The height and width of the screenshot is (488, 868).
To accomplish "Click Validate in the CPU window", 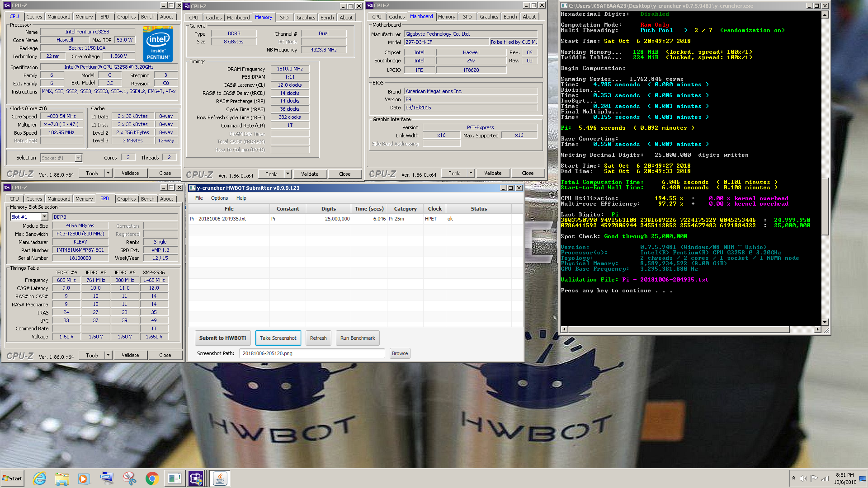I will [x=130, y=173].
